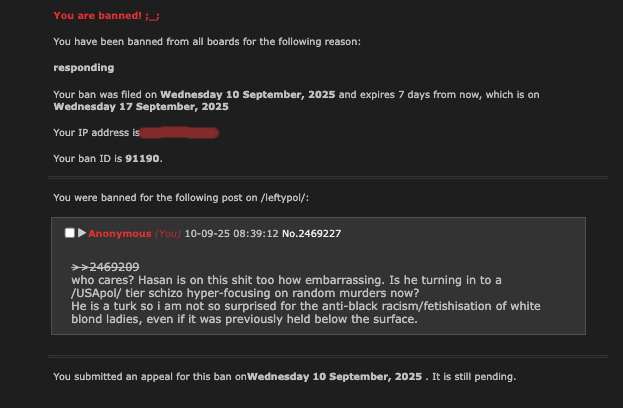Click the expiry date, Wednesday 17 September

[141, 106]
